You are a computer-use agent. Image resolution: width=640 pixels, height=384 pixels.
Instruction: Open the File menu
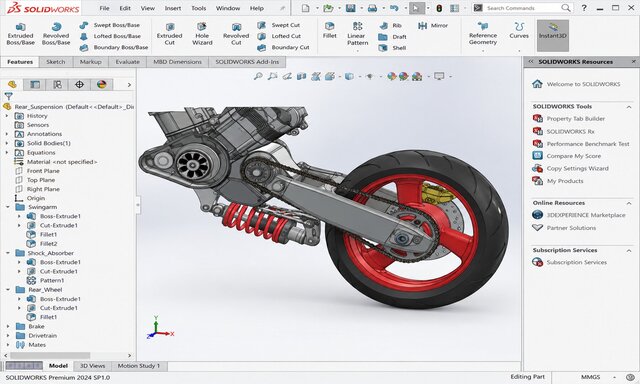pyautogui.click(x=104, y=8)
